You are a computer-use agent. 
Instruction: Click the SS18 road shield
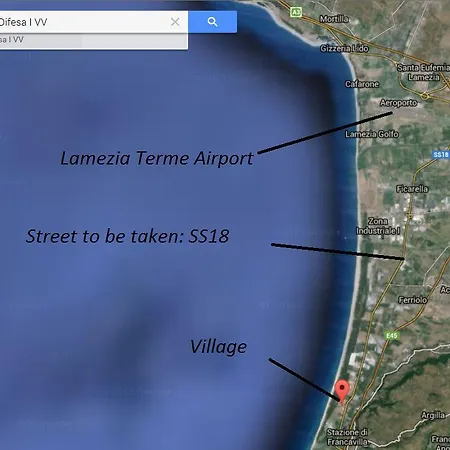click(x=441, y=154)
